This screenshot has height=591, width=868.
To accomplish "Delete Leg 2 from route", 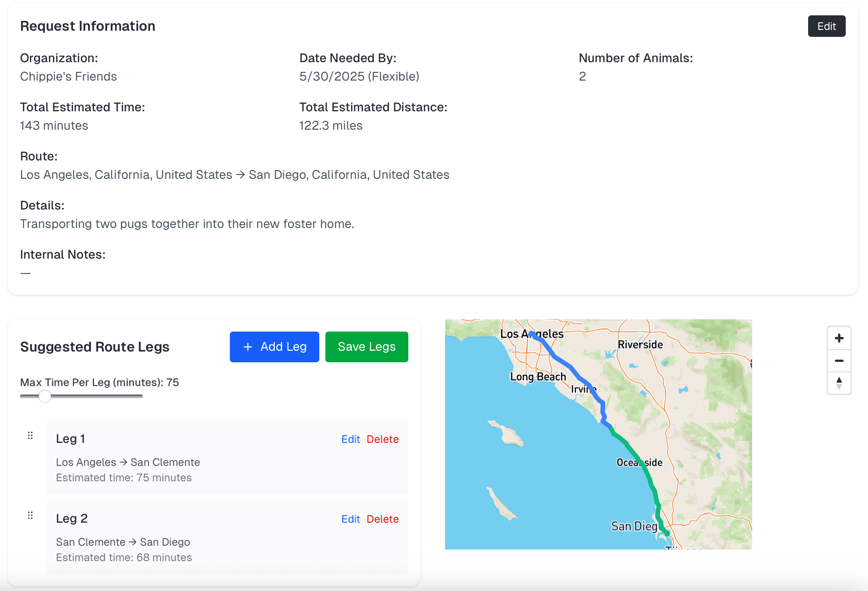I will [383, 519].
